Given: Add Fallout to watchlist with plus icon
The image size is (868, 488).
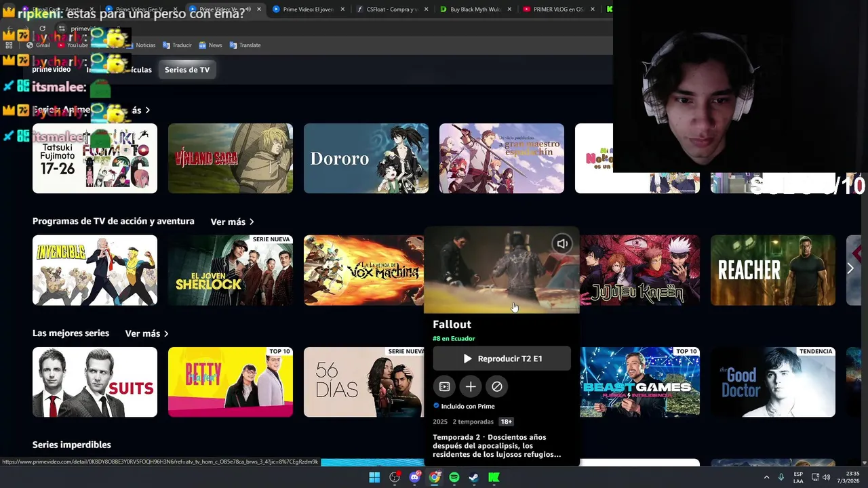Looking at the screenshot, I should 471,386.
